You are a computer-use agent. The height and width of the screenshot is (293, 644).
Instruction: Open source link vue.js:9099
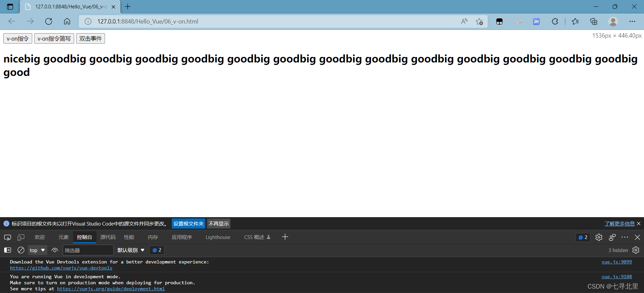coord(616,262)
